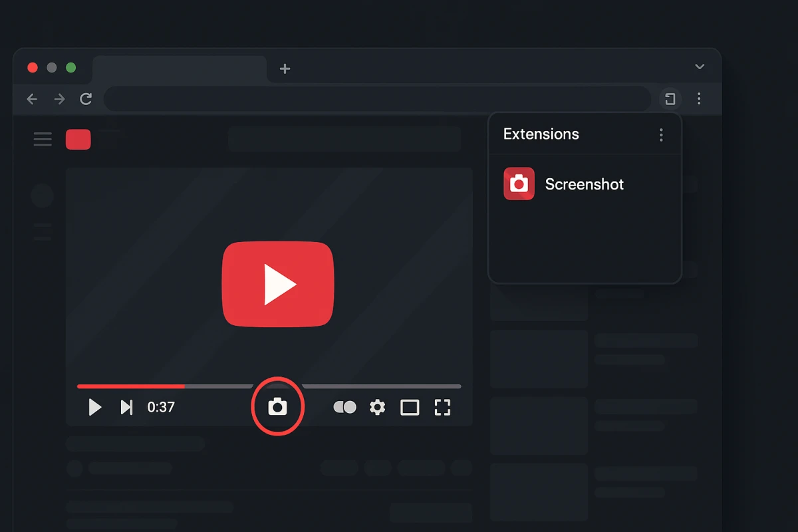Screen dimensions: 798x532
Task: Reload the current page
Action: [86, 99]
